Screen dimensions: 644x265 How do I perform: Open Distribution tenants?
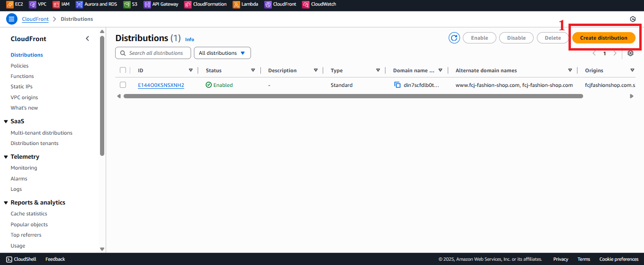pyautogui.click(x=34, y=143)
